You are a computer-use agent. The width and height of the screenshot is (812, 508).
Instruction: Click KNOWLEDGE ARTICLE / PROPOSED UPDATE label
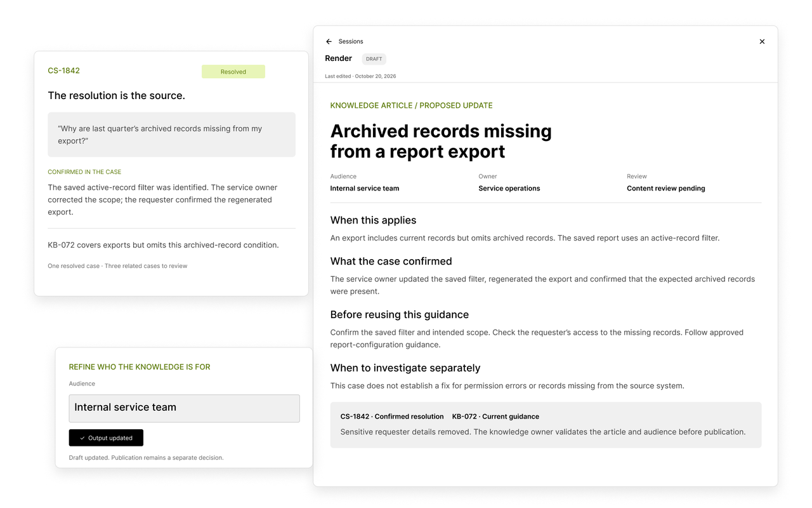click(411, 105)
